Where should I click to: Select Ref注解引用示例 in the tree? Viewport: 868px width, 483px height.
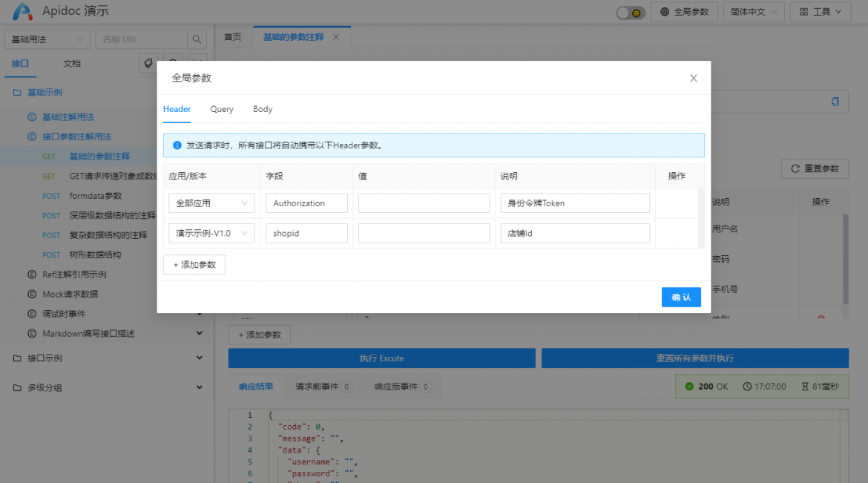pyautogui.click(x=74, y=275)
